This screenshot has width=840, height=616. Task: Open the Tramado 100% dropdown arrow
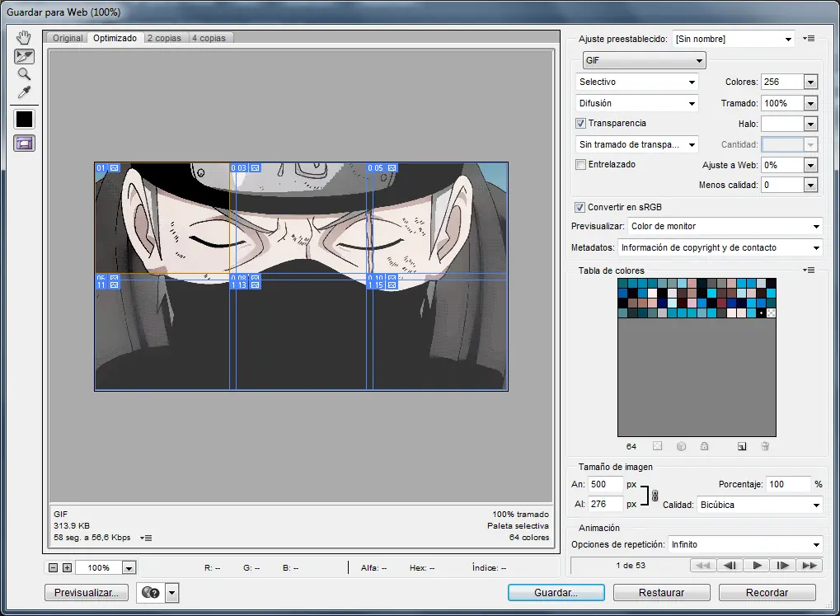point(810,103)
